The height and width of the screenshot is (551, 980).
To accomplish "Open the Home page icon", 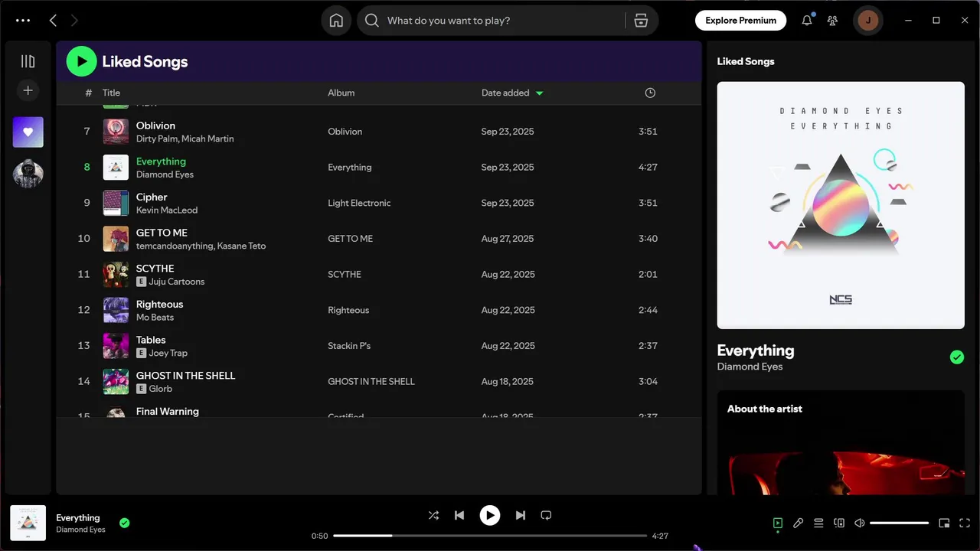I will [336, 21].
